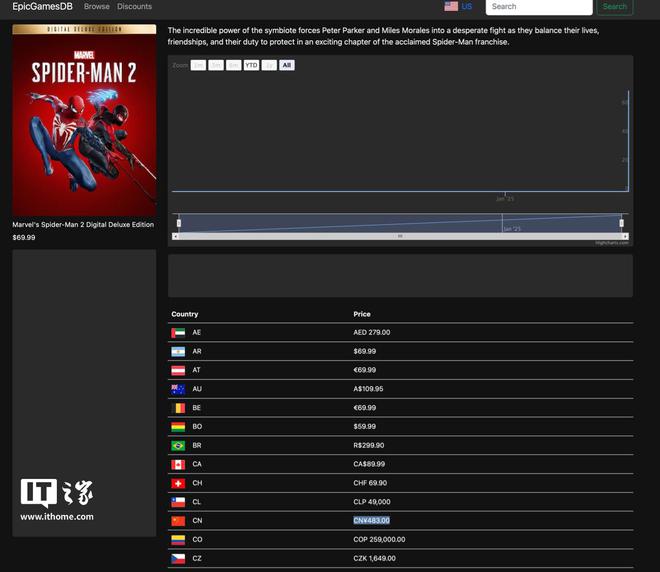Viewport: 660px width, 572px height.
Task: Set chart zoom to All
Action: pos(287,65)
